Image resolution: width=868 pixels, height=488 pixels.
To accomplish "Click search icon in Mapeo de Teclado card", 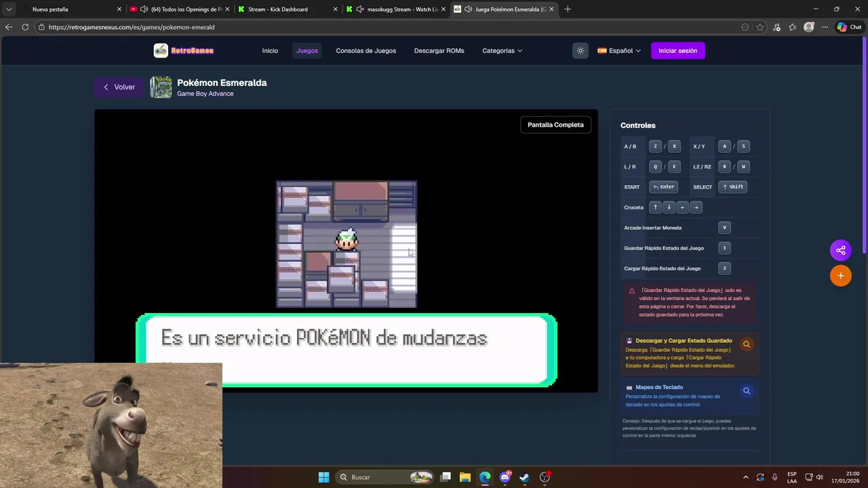I will 747,391.
